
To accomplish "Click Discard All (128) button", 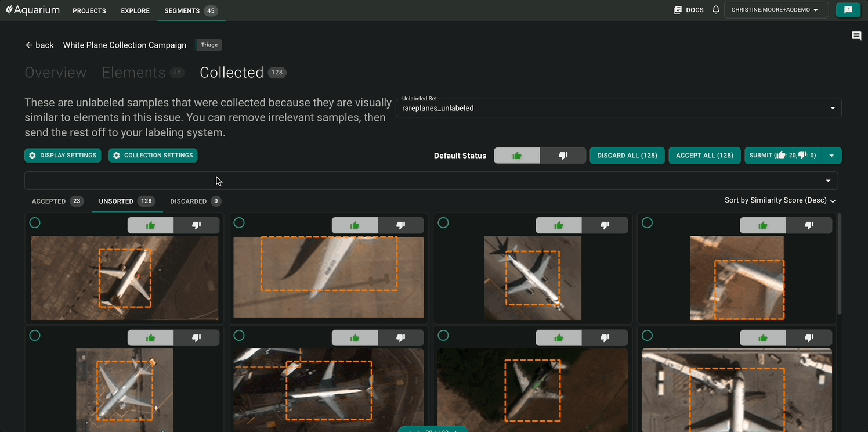I will point(627,156).
